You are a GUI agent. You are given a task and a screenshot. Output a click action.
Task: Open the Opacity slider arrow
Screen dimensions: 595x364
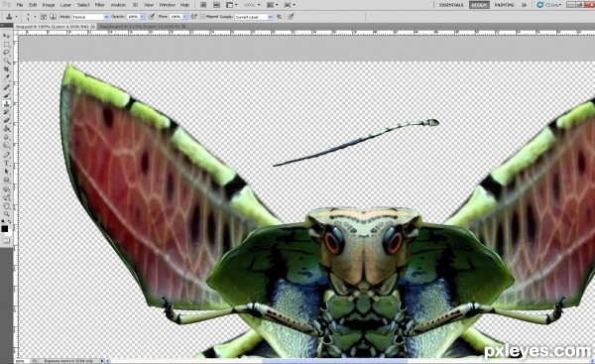(x=143, y=17)
